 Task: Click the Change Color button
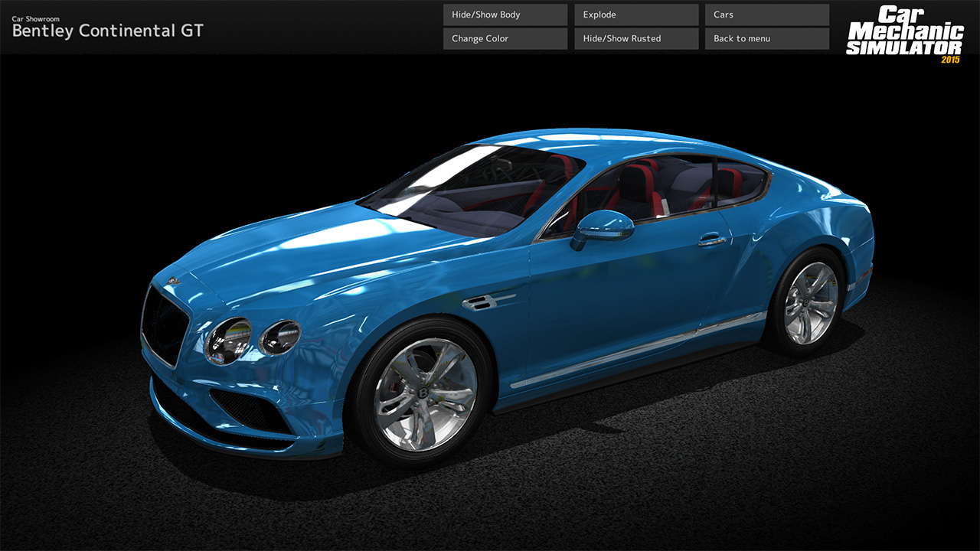[x=505, y=38]
